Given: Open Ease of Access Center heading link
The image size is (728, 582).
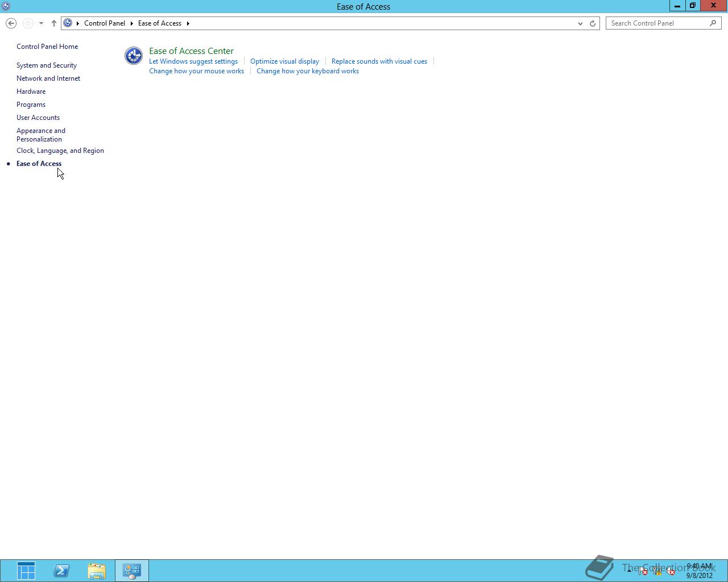Looking at the screenshot, I should [191, 51].
